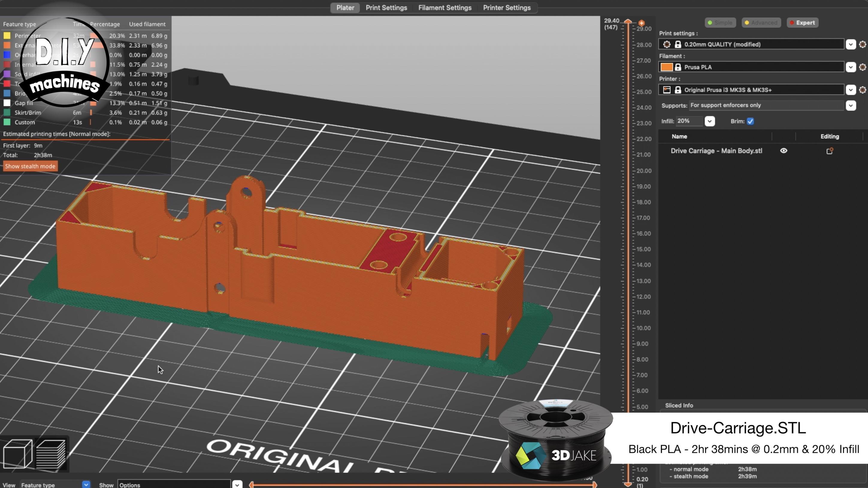Toggle the Brim checkbox
Image resolution: width=868 pixels, height=488 pixels.
(x=750, y=122)
